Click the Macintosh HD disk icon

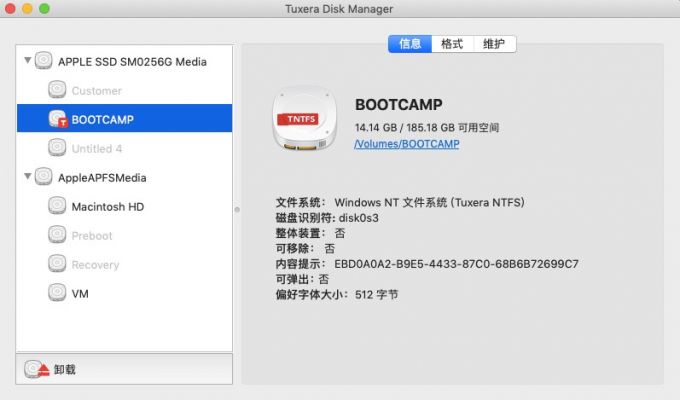(x=58, y=207)
